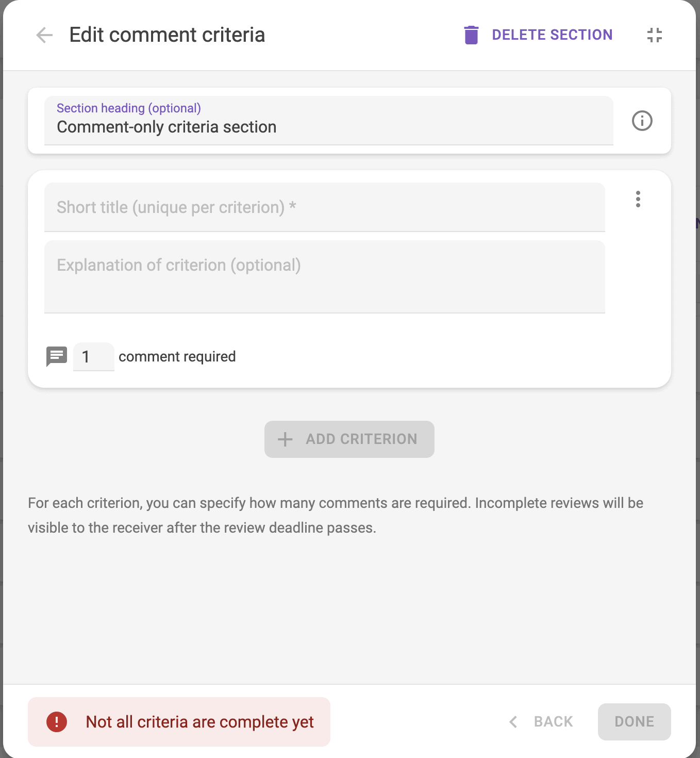
Task: Open the section heading info icon
Action: click(642, 121)
